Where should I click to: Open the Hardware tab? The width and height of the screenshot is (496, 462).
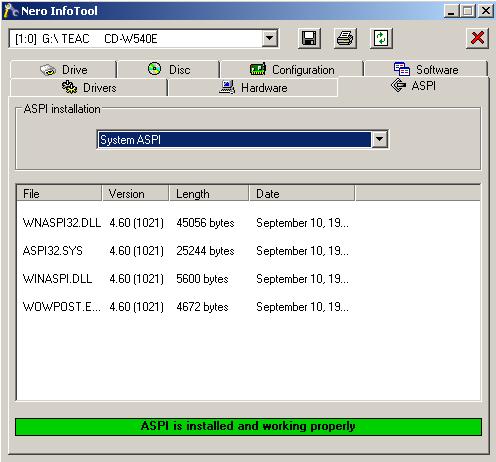click(x=253, y=88)
